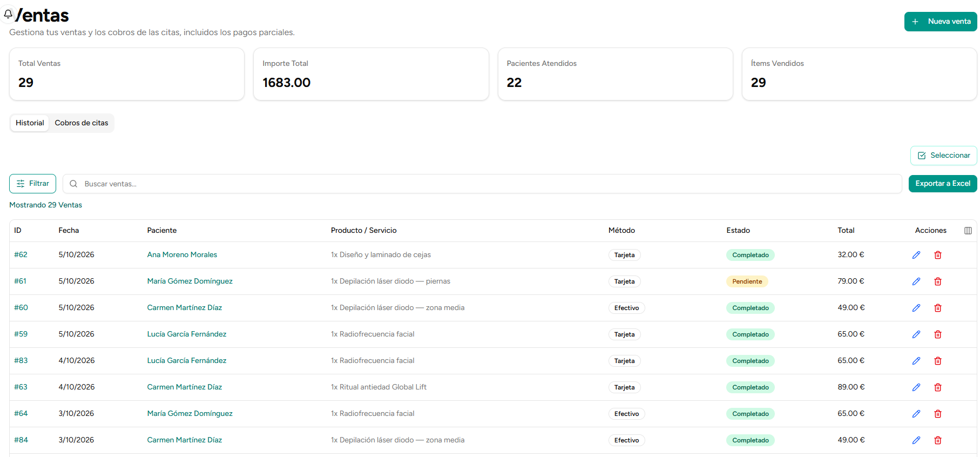Image resolution: width=980 pixels, height=457 pixels.
Task: Open the notifications bell
Action: [x=8, y=14]
